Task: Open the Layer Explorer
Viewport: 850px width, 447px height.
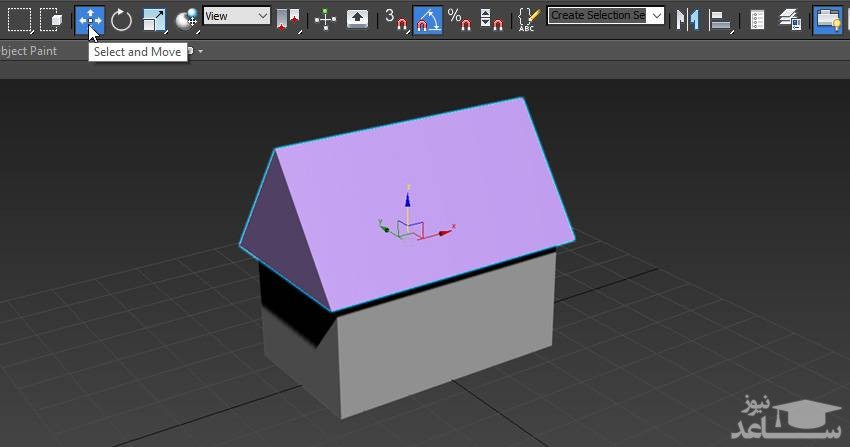Action: click(x=790, y=18)
